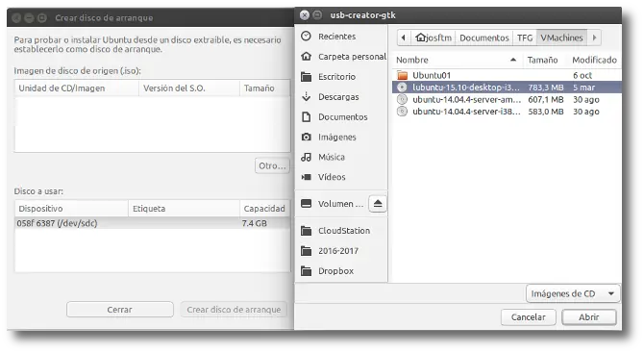The image size is (644, 353).
Task: Click the 7.4 GB capacity cell
Action: point(254,223)
